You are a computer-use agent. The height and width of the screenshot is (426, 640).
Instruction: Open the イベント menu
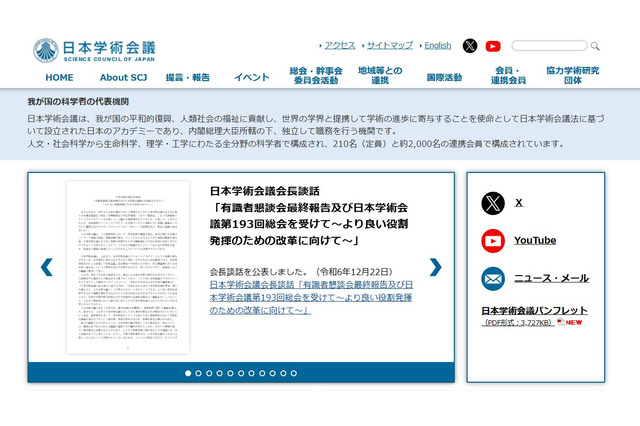click(251, 78)
